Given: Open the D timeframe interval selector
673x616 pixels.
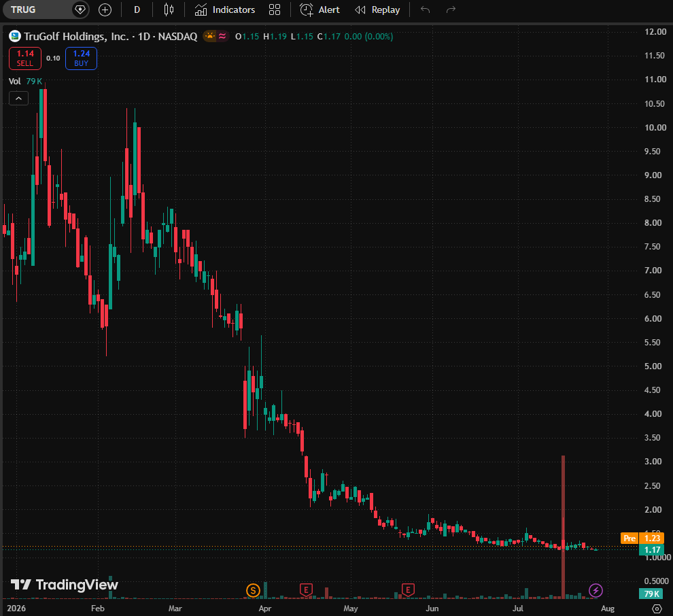Looking at the screenshot, I should click(x=137, y=10).
